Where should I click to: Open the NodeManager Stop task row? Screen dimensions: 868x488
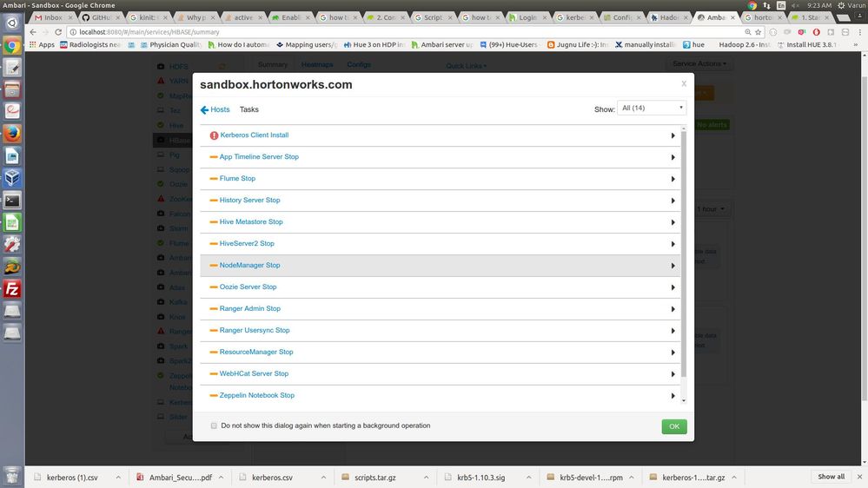click(441, 266)
